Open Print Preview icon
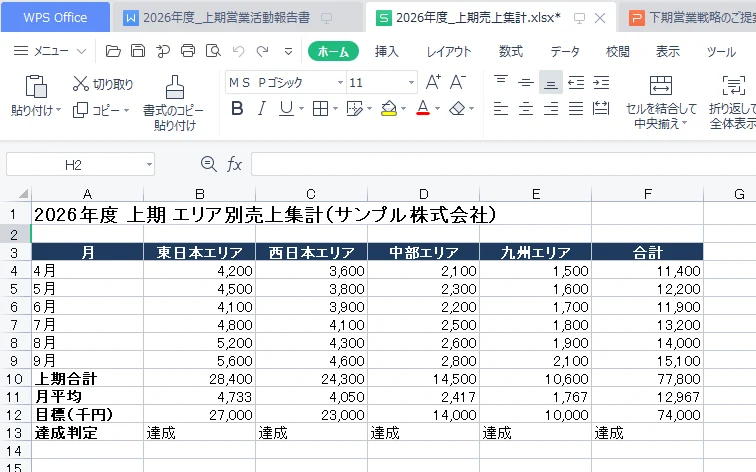Image resolution: width=756 pixels, height=472 pixels. pyautogui.click(x=213, y=51)
